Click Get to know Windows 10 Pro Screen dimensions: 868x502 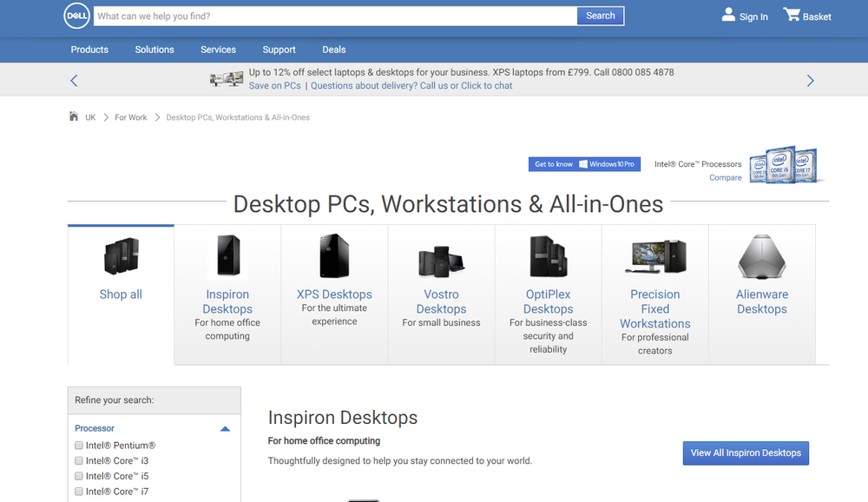584,164
